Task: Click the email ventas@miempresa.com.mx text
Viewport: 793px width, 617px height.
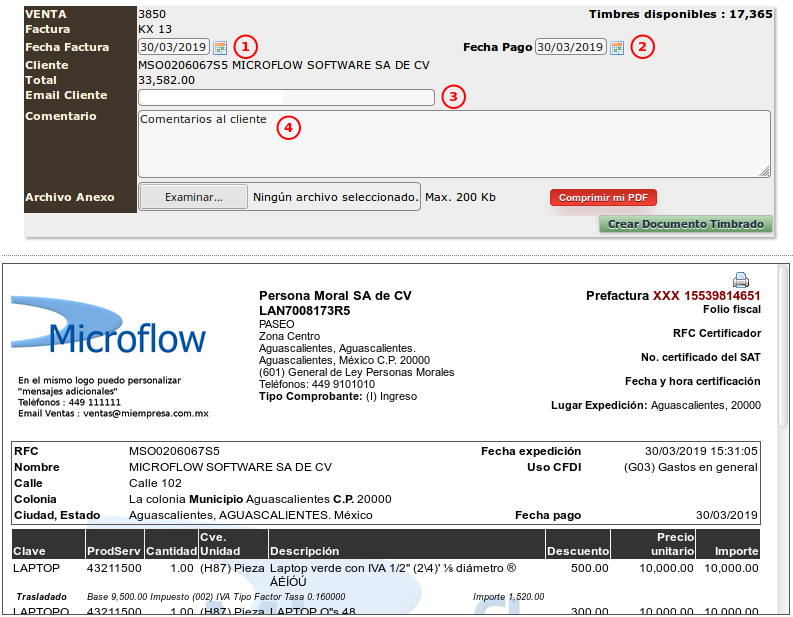Action: click(x=146, y=414)
